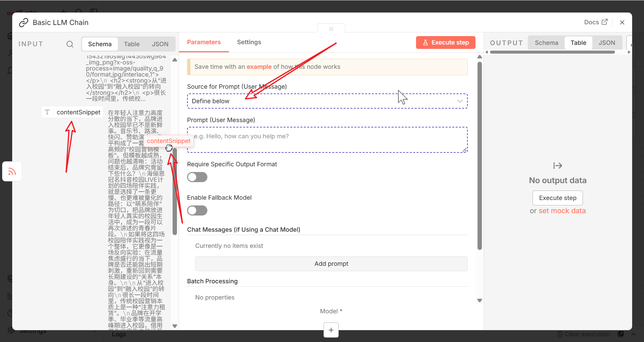
Task: Open the Source for Prompt dropdown
Action: pos(327,101)
